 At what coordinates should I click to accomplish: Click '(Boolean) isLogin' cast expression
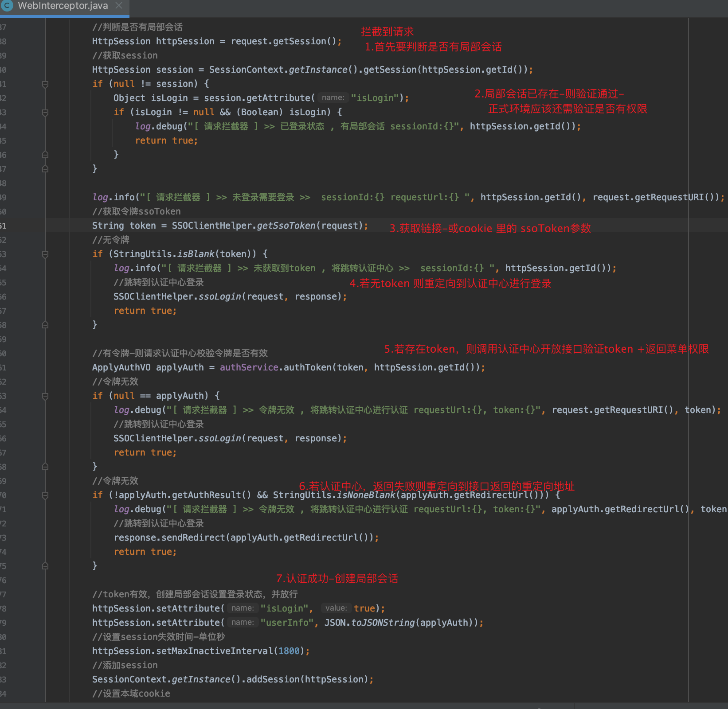pos(283,112)
